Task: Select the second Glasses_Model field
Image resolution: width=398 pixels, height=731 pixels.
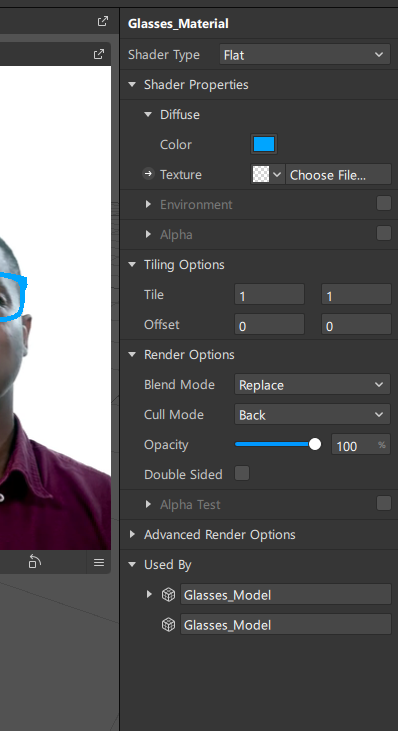Action: coord(286,624)
